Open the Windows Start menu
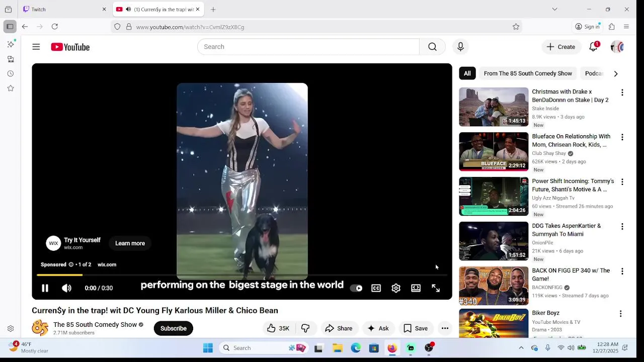644x362 pixels. pyautogui.click(x=208, y=348)
